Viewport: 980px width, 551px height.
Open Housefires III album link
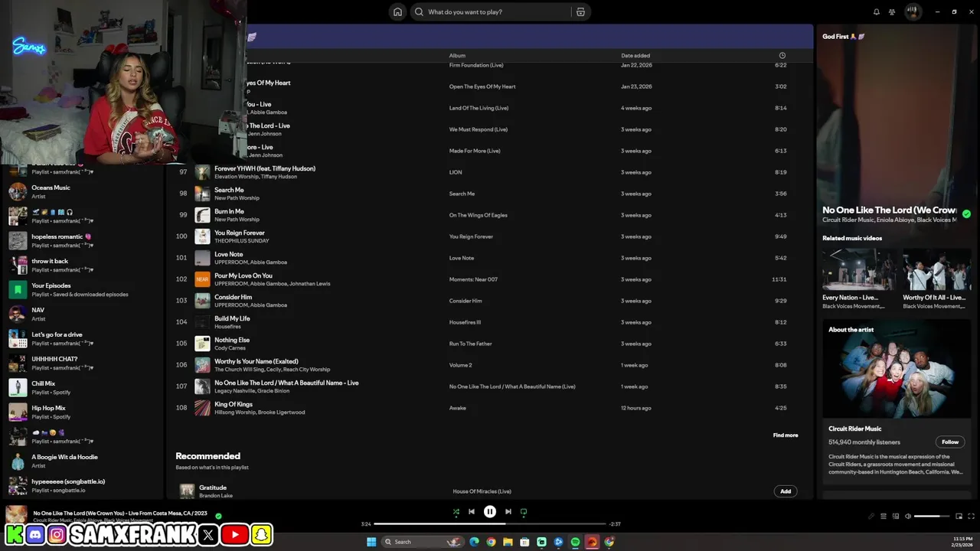point(465,322)
